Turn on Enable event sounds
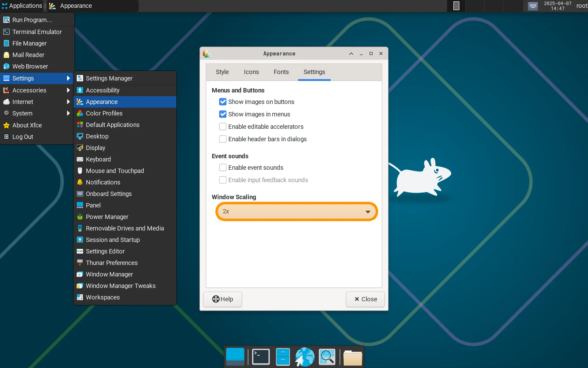The height and width of the screenshot is (368, 588). (x=223, y=167)
